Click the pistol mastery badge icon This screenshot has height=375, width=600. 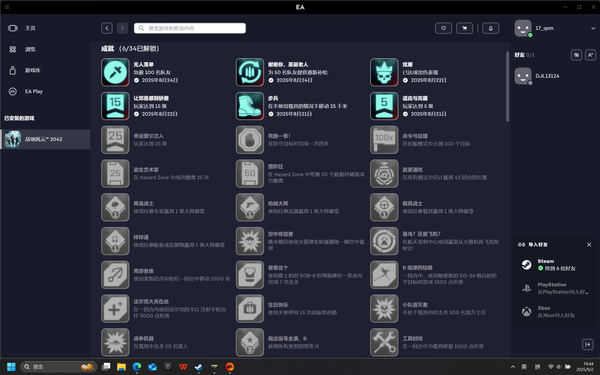pyautogui.click(x=250, y=207)
